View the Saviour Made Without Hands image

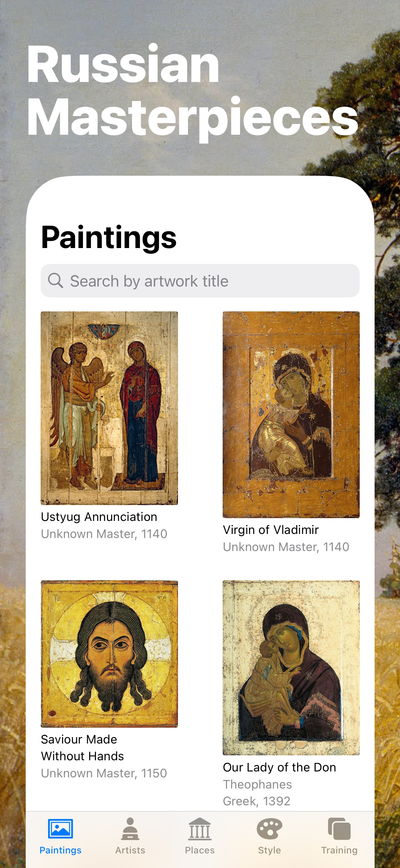(109, 654)
